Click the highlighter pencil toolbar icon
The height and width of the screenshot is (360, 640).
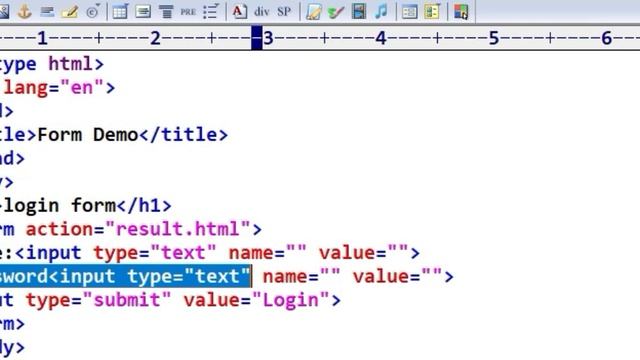coord(70,11)
